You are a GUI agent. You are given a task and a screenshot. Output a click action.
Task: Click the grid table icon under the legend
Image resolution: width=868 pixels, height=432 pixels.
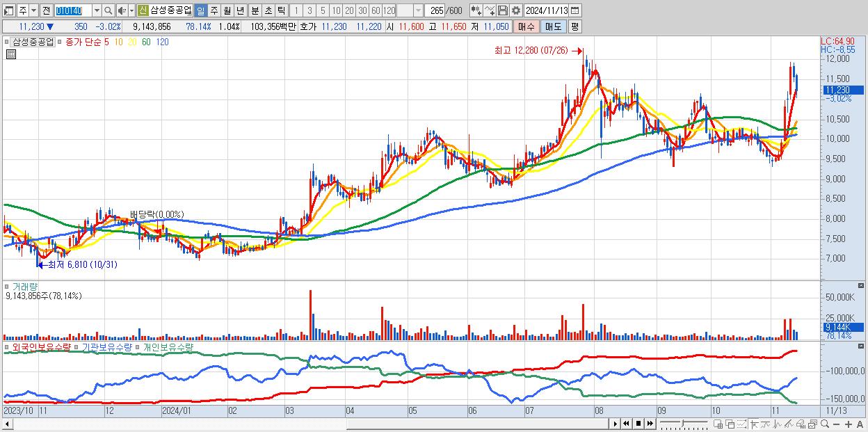tap(10, 54)
